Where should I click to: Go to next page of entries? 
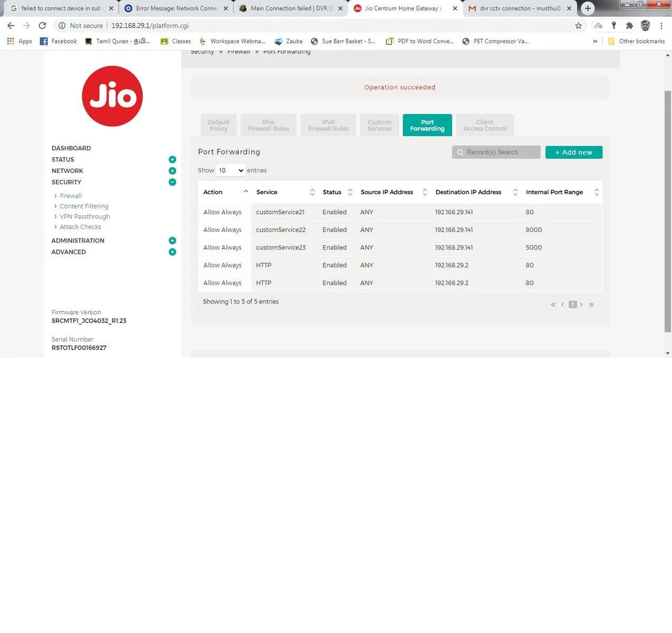(581, 305)
